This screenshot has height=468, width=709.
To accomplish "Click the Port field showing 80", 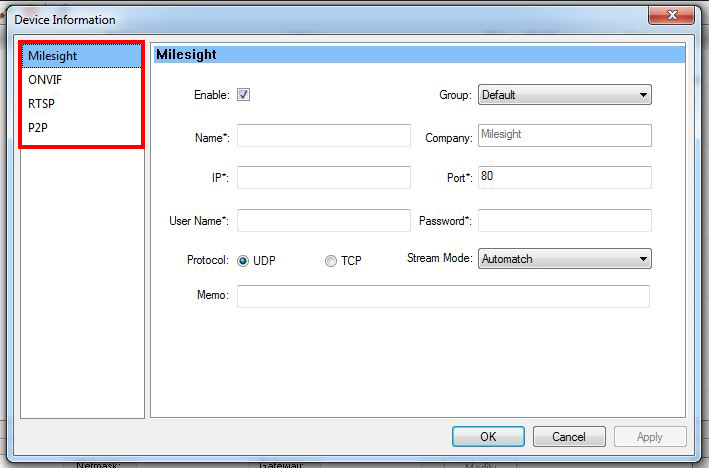I will point(565,177).
